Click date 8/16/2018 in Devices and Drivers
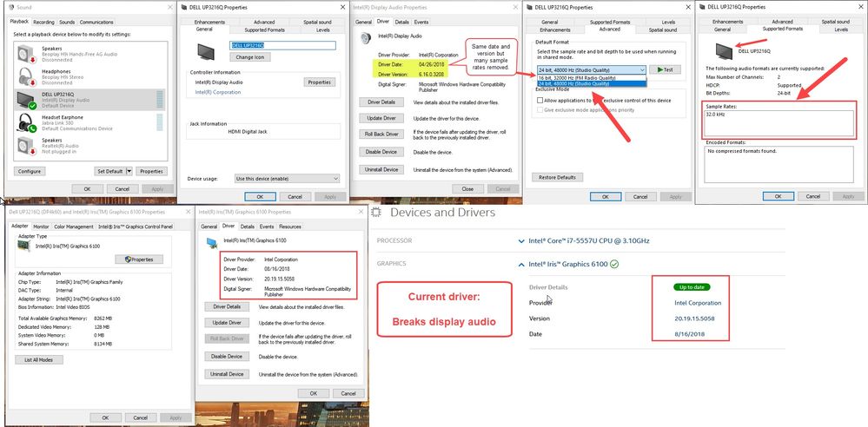Image resolution: width=868 pixels, height=427 pixels. (690, 334)
